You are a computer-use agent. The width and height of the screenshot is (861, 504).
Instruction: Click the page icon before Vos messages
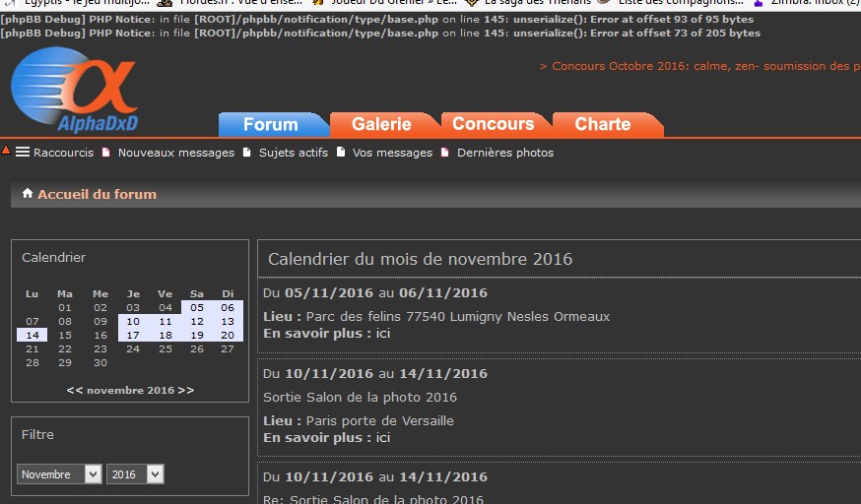(341, 153)
